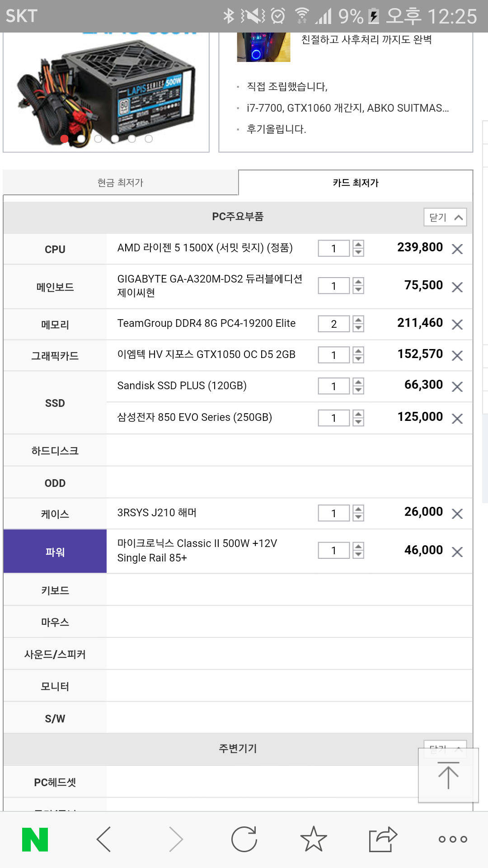Reload the page with the refresh icon

[244, 840]
